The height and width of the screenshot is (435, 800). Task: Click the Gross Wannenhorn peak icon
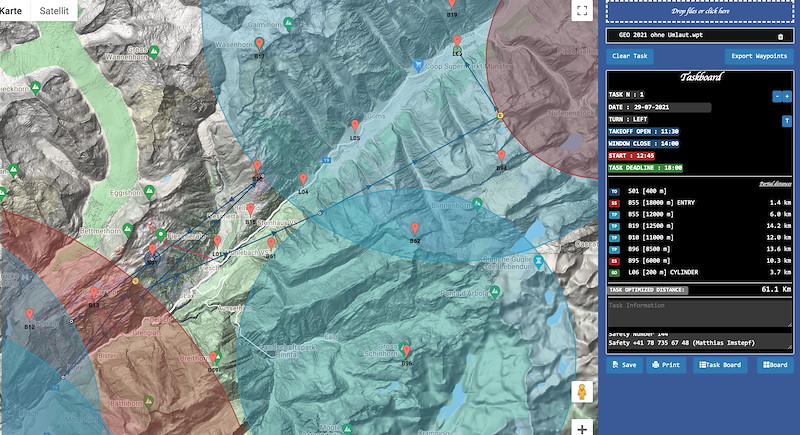point(154,51)
